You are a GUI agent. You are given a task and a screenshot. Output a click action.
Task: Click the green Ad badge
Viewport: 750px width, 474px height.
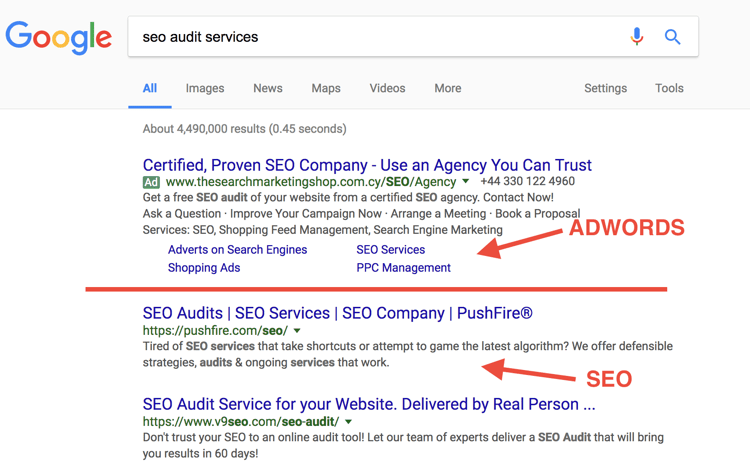(x=151, y=182)
